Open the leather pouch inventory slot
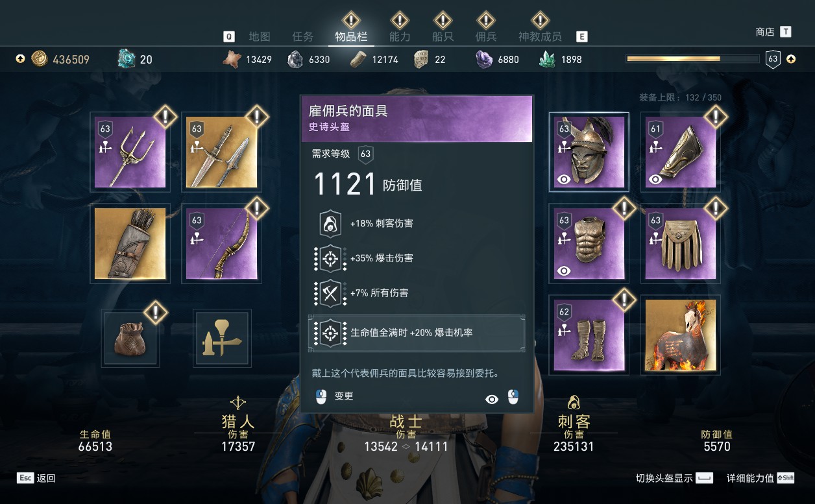 click(130, 338)
